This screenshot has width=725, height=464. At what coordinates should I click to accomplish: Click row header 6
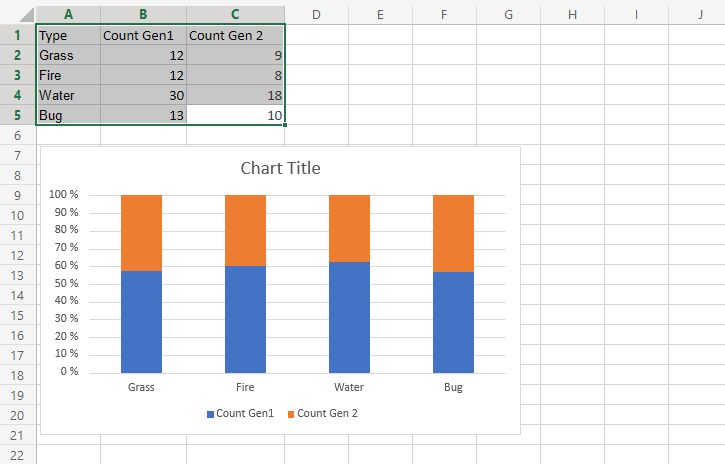click(18, 135)
